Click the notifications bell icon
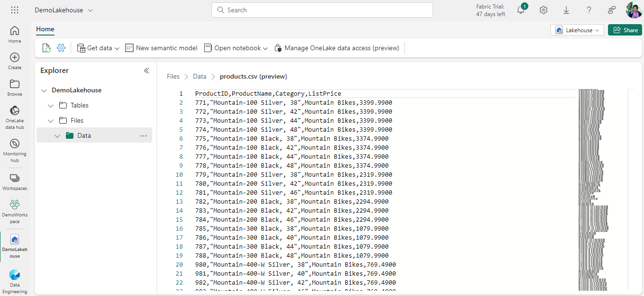Viewport: 644px width, 296px height. click(x=521, y=10)
